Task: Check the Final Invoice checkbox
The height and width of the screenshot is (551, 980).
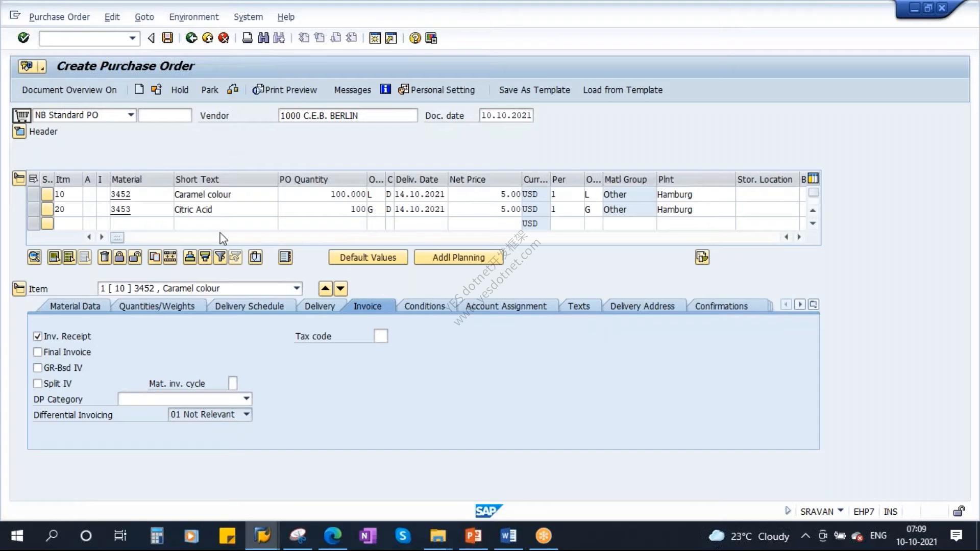Action: pyautogui.click(x=37, y=352)
